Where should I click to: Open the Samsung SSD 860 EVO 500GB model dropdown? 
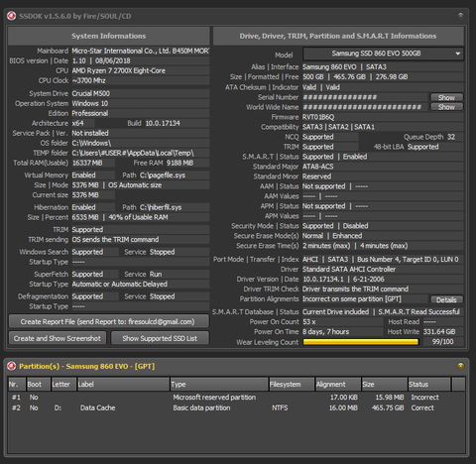[x=384, y=54]
